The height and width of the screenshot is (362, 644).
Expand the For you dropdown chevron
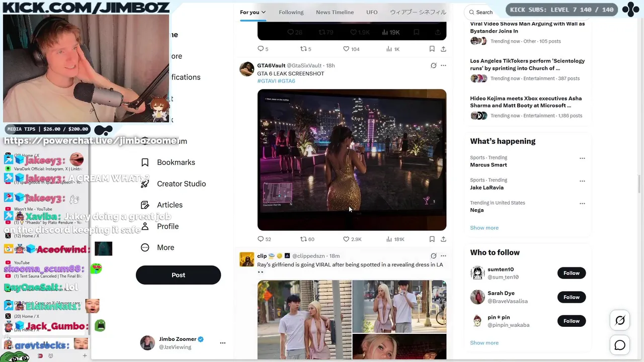pos(264,12)
